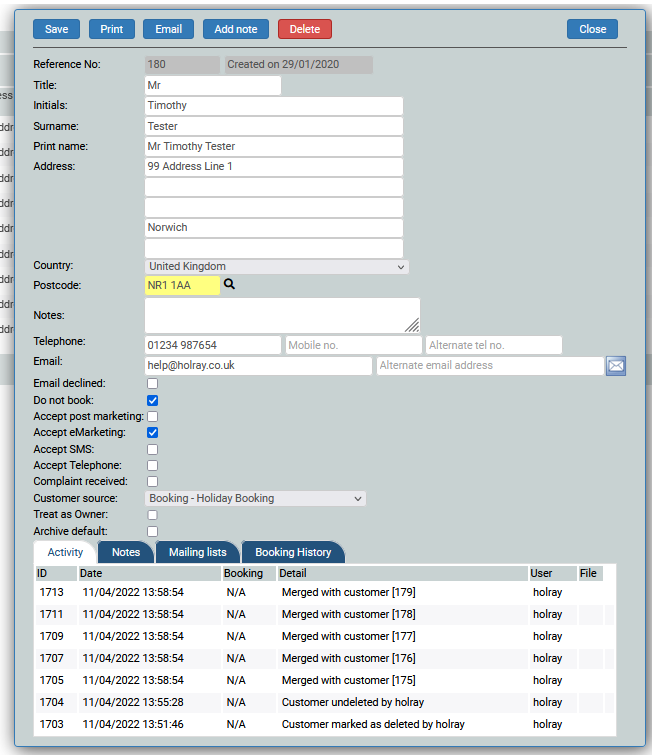Screen dimensions: 652x755
Task: Print the customer record
Action: pos(112,29)
